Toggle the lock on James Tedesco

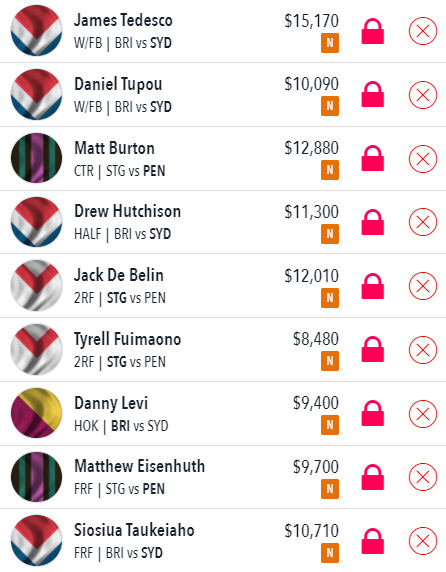click(372, 31)
